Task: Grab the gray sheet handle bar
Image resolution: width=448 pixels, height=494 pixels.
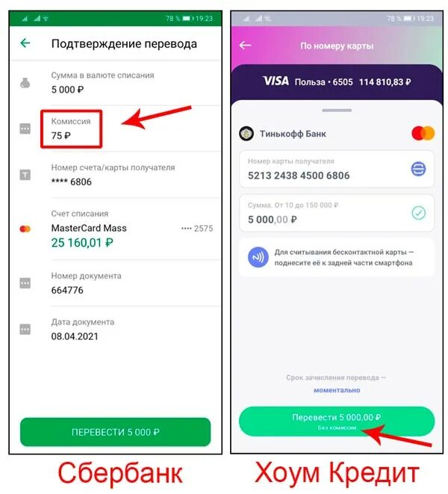Action: (337, 111)
